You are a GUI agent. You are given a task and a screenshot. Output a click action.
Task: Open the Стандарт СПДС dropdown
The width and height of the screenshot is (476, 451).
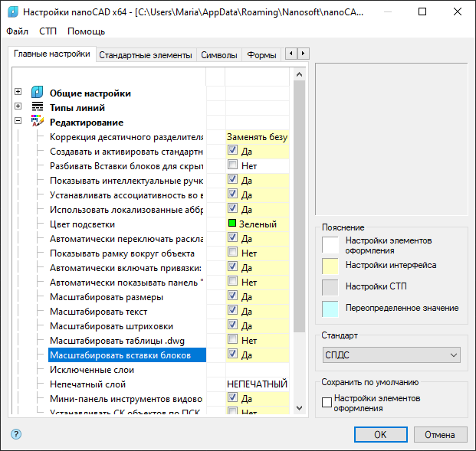pos(391,355)
